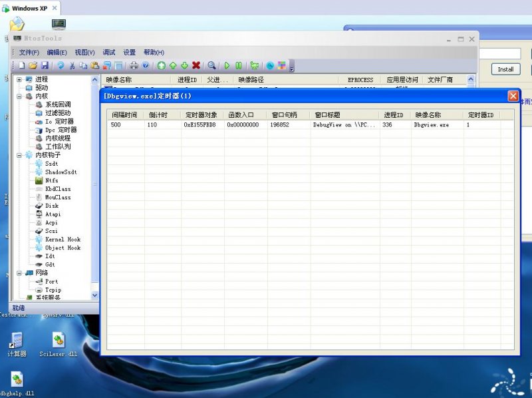This screenshot has width=532, height=398.
Task: Click the printer icon in toolbar
Action: point(134,65)
